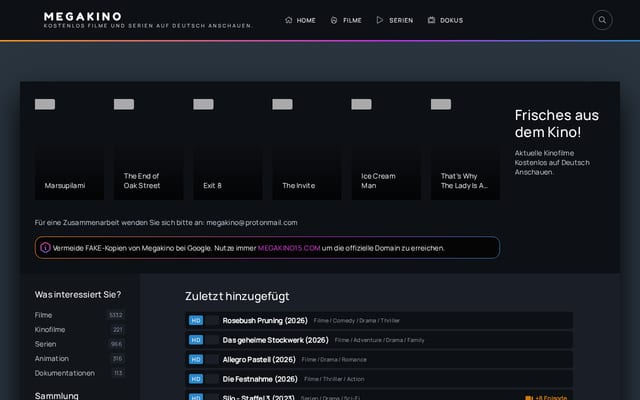Image resolution: width=640 pixels, height=400 pixels.
Task: Open Allegro Pastell (2026)
Action: pos(259,360)
